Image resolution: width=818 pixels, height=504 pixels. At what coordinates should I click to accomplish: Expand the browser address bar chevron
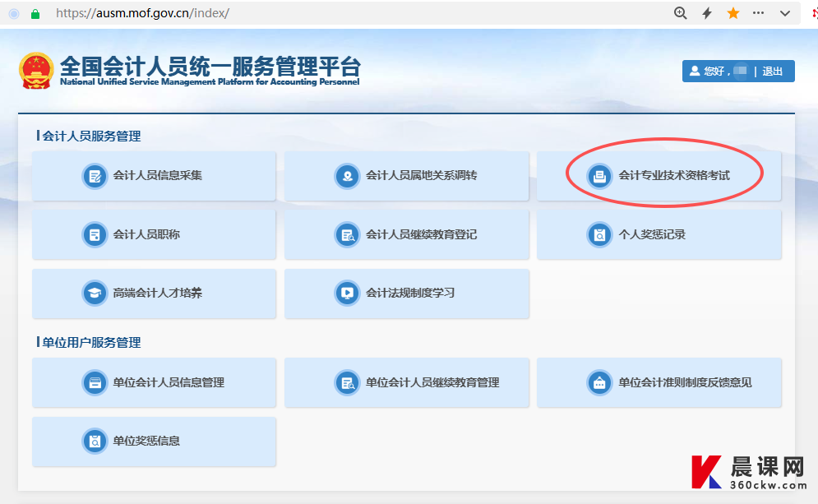click(785, 13)
